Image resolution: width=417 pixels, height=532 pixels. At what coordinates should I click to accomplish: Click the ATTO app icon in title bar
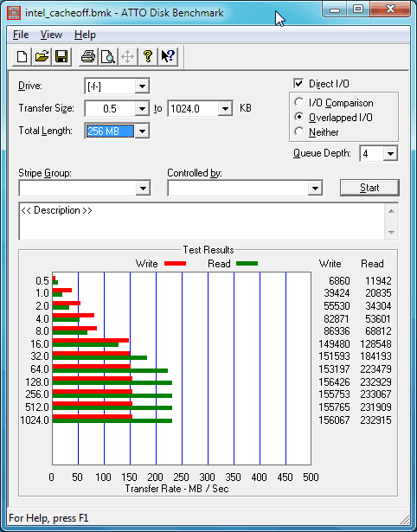click(x=14, y=13)
